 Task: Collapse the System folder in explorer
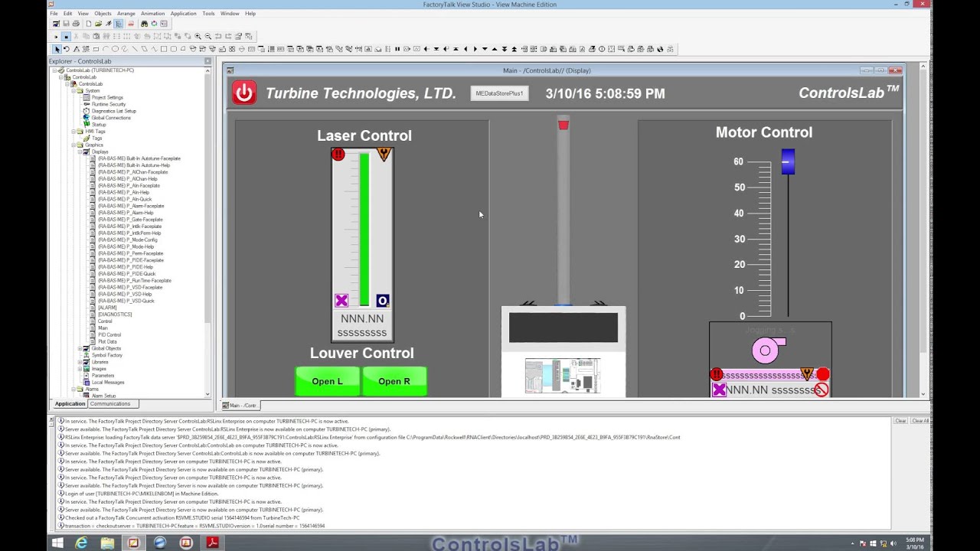pos(73,91)
